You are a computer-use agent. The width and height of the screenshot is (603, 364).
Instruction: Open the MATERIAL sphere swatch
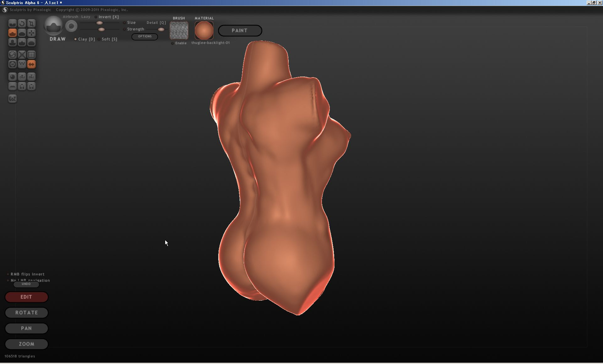point(204,30)
